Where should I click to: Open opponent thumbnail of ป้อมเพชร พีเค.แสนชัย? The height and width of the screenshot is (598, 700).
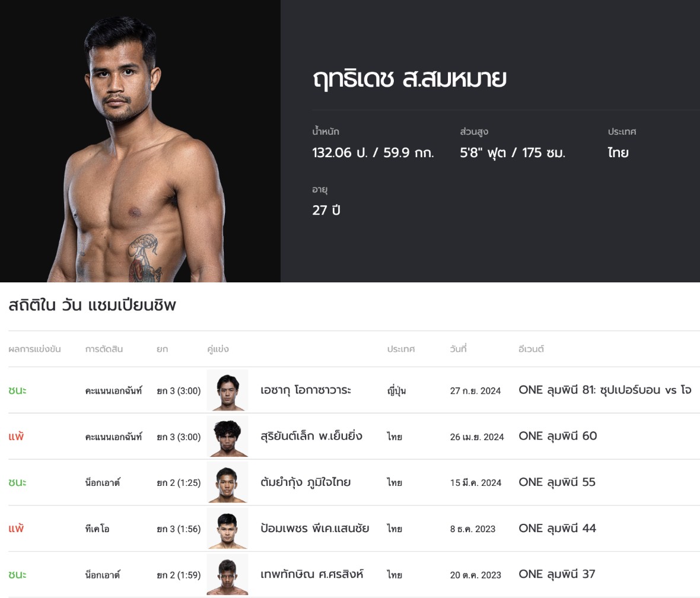point(228,529)
